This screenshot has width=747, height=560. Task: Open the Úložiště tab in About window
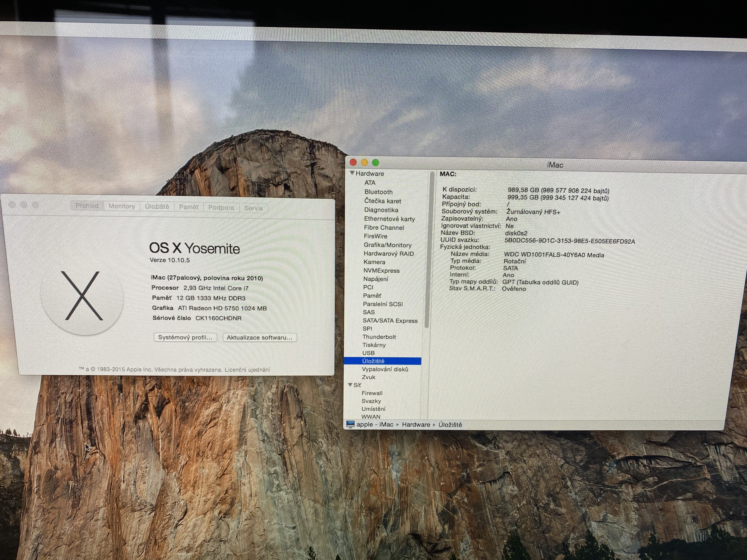[157, 207]
